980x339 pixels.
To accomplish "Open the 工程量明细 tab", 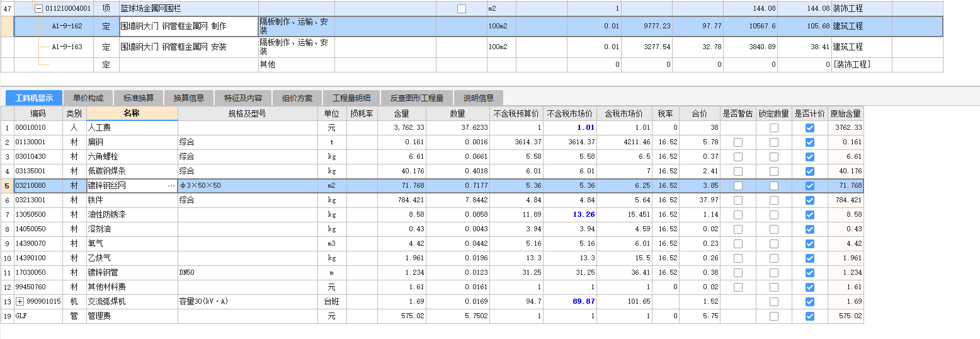I will click(x=351, y=98).
